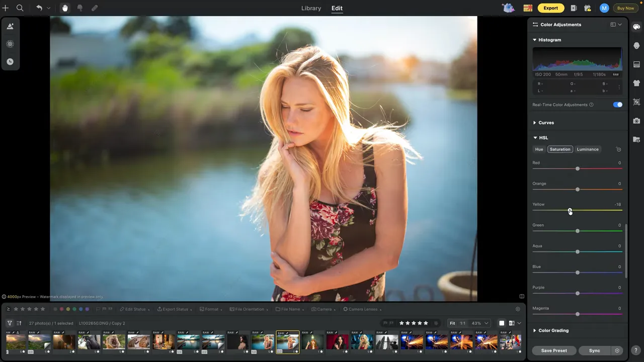Toggle the split compare view icon
The height and width of the screenshot is (362, 644).
522,296
